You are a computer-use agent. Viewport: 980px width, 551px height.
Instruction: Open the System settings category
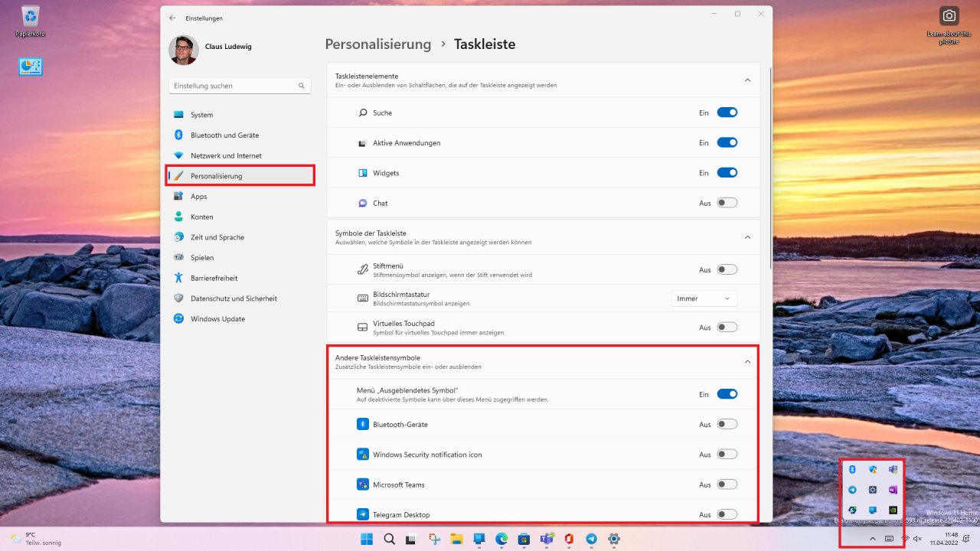(x=240, y=115)
